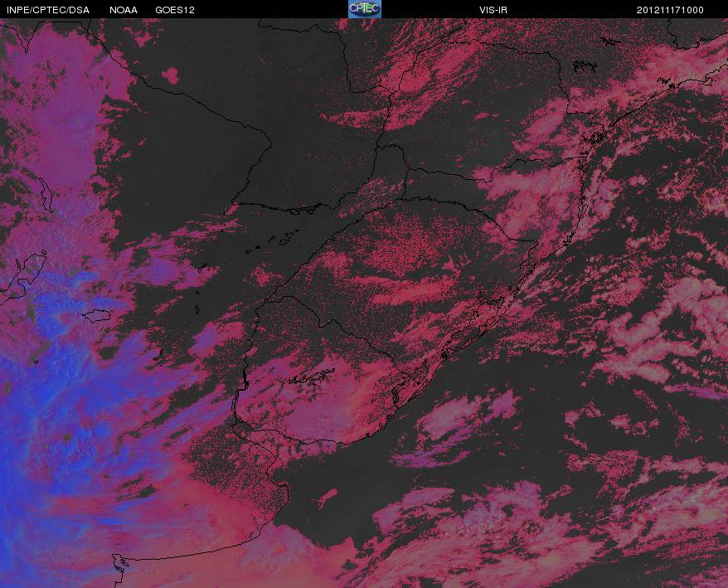Screen dimensions: 728x588
Task: Click the jagged reservoir outline in central Uruguay
Action: click(x=311, y=378)
